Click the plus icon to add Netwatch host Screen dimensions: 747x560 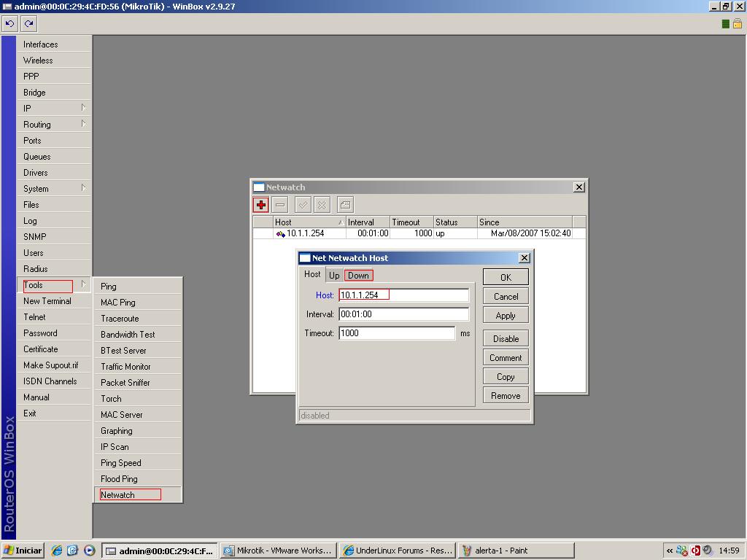[261, 205]
